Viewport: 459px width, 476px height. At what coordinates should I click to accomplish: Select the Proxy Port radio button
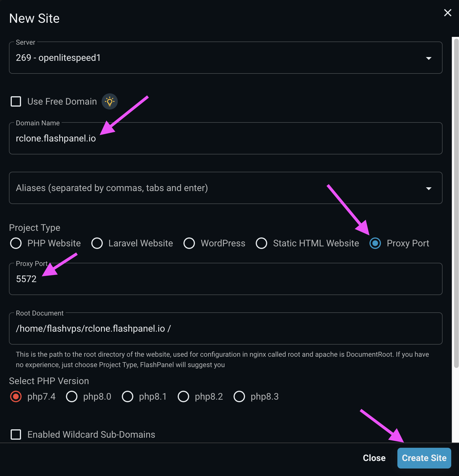375,243
